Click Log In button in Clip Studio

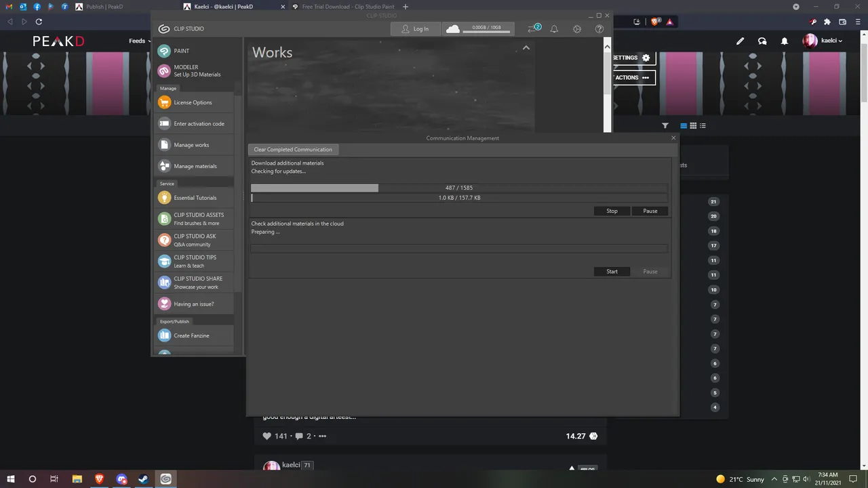pos(415,28)
